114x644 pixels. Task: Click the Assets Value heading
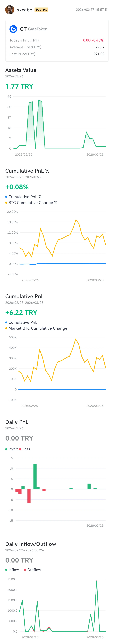[21, 70]
